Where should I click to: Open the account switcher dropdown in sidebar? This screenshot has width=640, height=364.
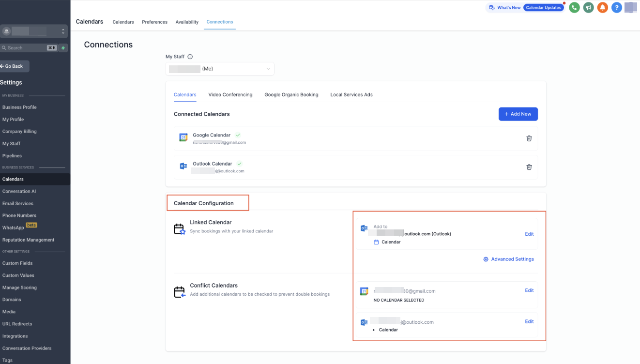click(x=34, y=31)
